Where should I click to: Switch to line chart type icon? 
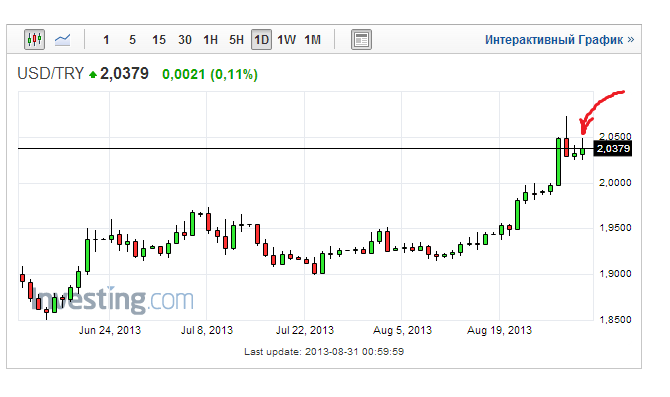coord(62,40)
